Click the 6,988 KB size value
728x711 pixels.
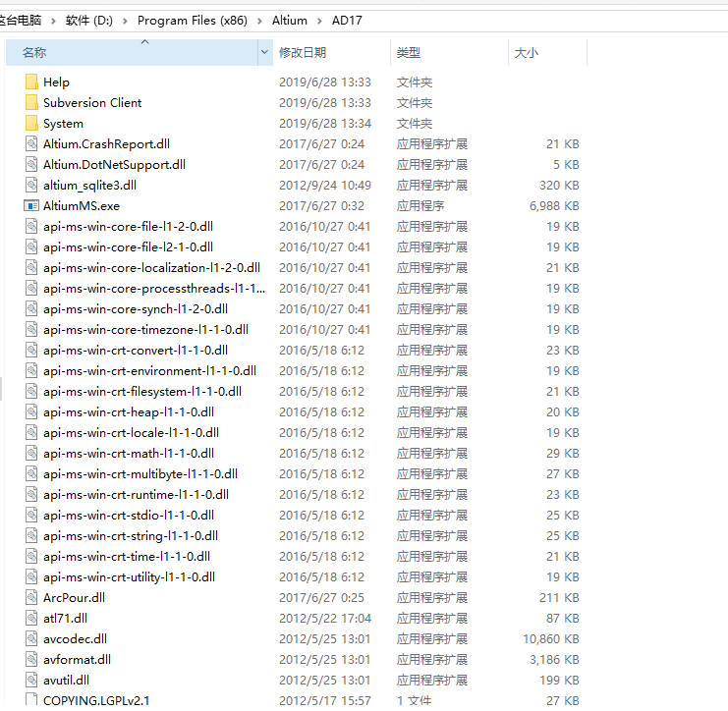pyautogui.click(x=554, y=205)
